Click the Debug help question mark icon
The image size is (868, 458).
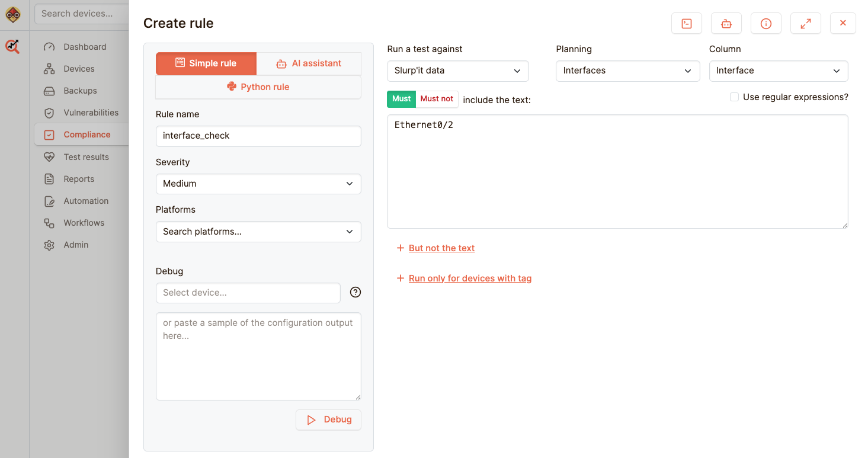pos(355,292)
